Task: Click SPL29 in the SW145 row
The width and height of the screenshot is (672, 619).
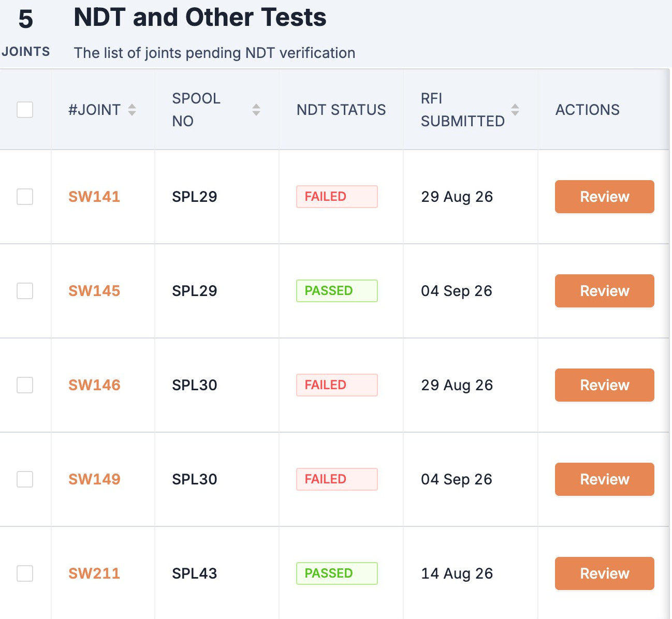Action: 195,291
